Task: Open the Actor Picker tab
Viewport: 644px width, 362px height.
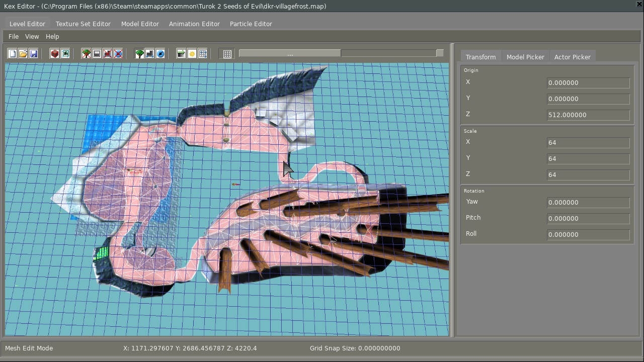Action: point(572,57)
